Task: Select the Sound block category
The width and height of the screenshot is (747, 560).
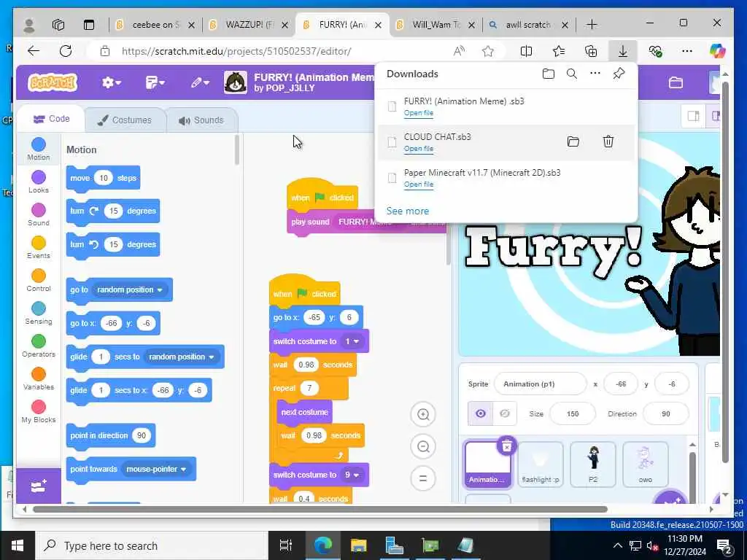Action: (39, 215)
